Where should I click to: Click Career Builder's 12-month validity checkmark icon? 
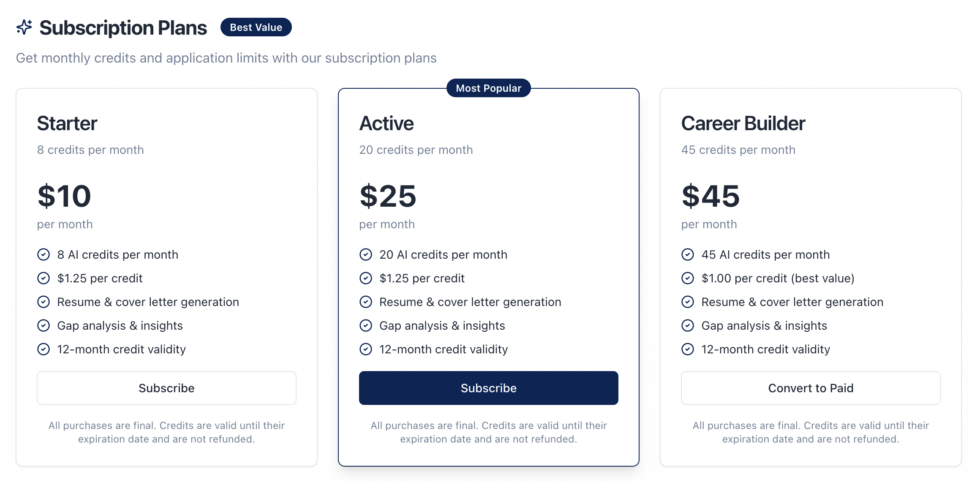pyautogui.click(x=688, y=349)
